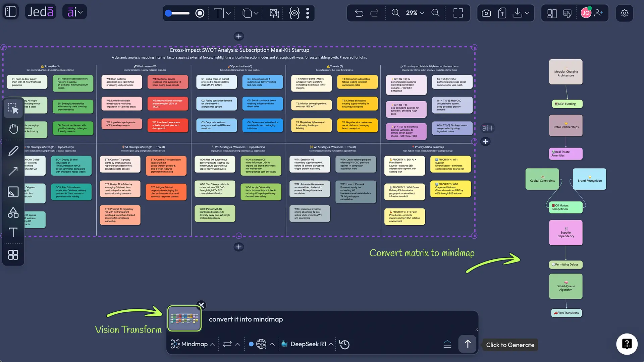Viewport: 644px width, 362px height.
Task: Select the 'W1: High customer acquisition cost' card
Action: click(x=121, y=82)
